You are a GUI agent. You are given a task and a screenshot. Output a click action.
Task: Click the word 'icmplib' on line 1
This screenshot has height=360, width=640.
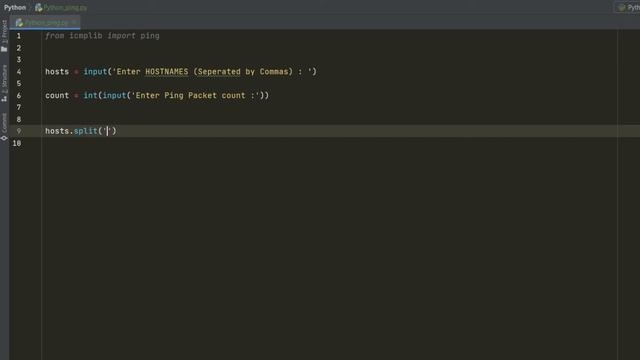pos(86,36)
